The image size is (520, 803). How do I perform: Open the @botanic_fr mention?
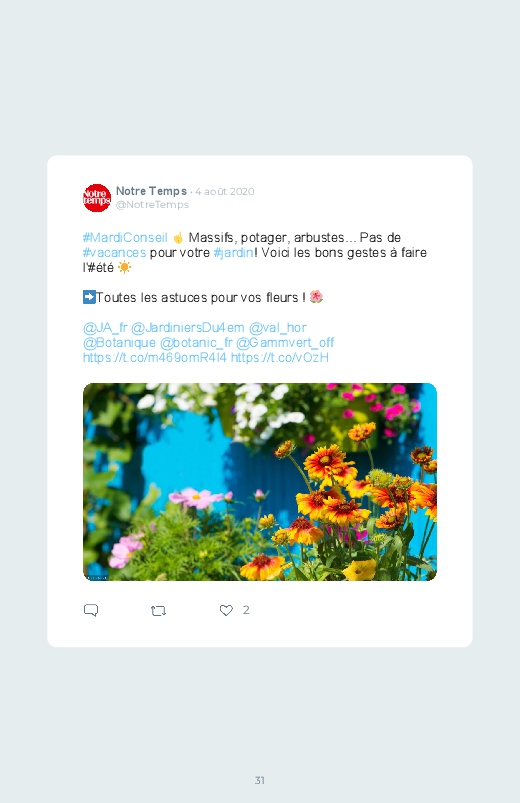[x=196, y=342]
